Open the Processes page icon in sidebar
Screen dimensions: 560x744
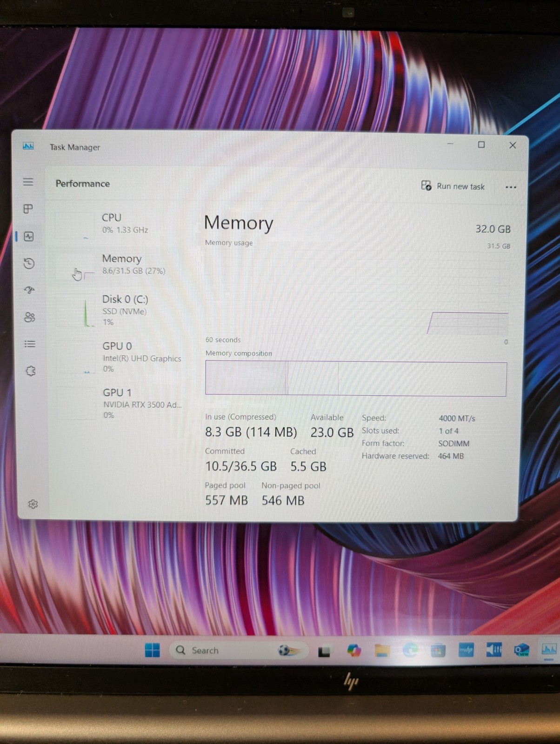coord(28,209)
